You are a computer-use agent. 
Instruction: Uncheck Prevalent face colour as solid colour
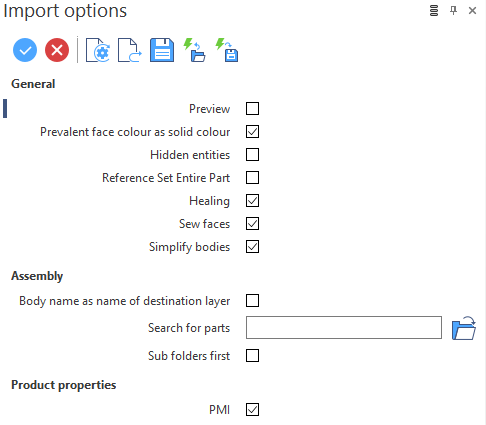pyautogui.click(x=252, y=132)
